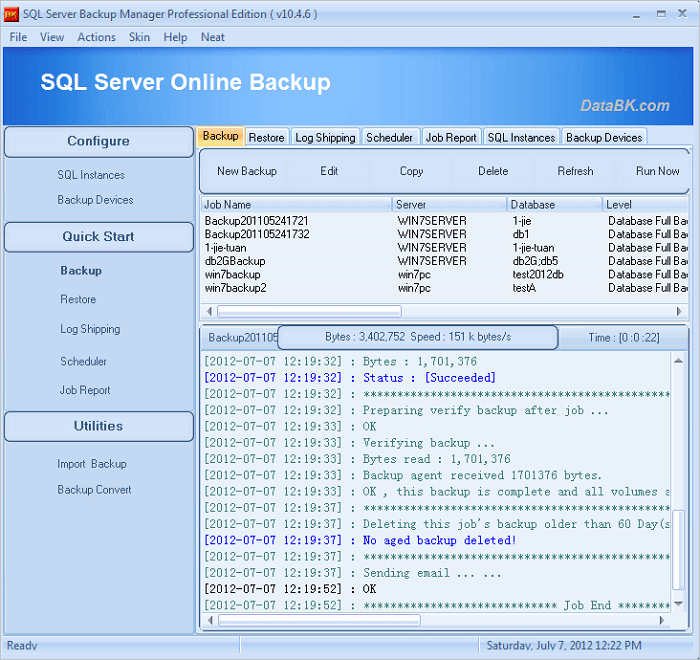The width and height of the screenshot is (700, 660).
Task: Open Import Backup under Utilities
Action: pos(92,464)
